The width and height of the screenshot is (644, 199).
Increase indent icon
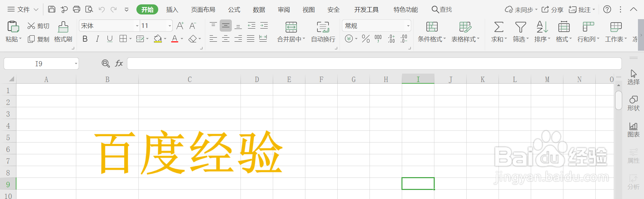point(264,26)
